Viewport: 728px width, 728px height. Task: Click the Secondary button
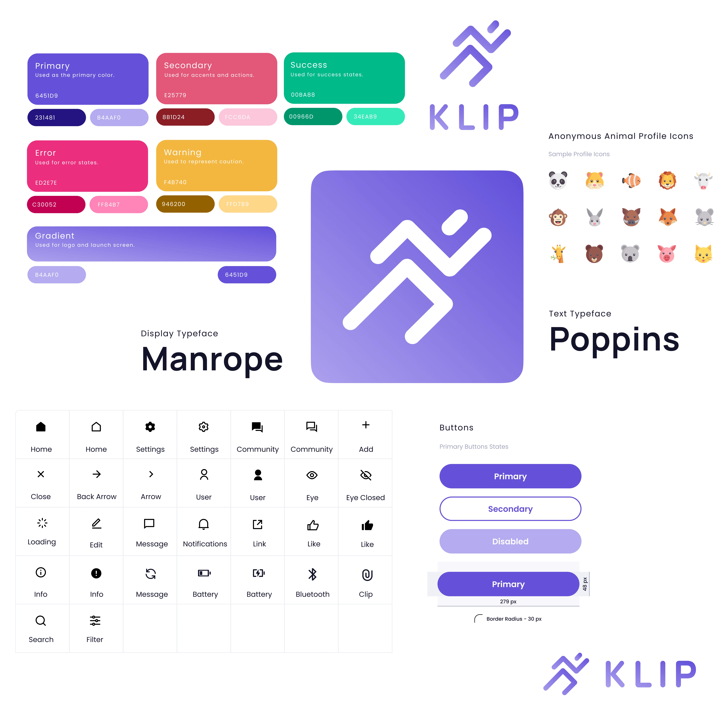[x=511, y=509]
